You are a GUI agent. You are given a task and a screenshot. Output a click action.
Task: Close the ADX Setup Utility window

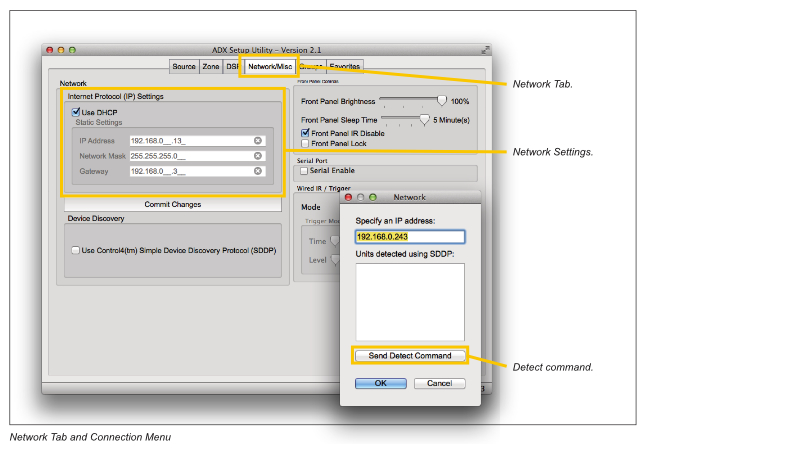(x=50, y=50)
